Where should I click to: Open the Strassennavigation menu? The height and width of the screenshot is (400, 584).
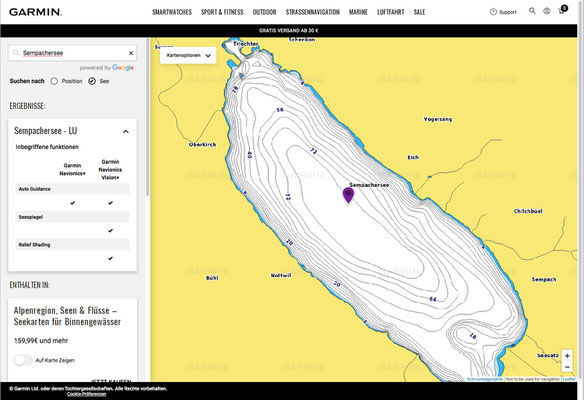click(312, 12)
